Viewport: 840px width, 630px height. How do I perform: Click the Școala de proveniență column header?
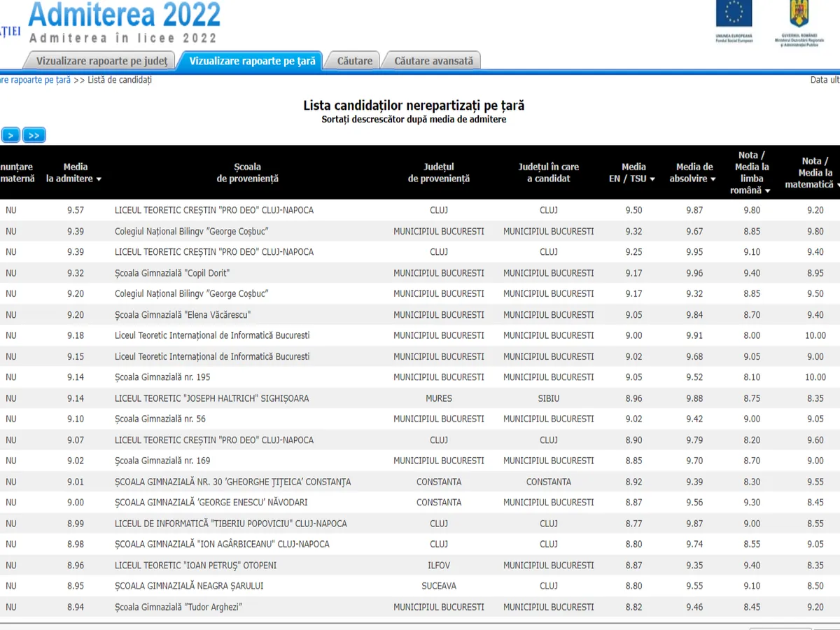(x=247, y=173)
